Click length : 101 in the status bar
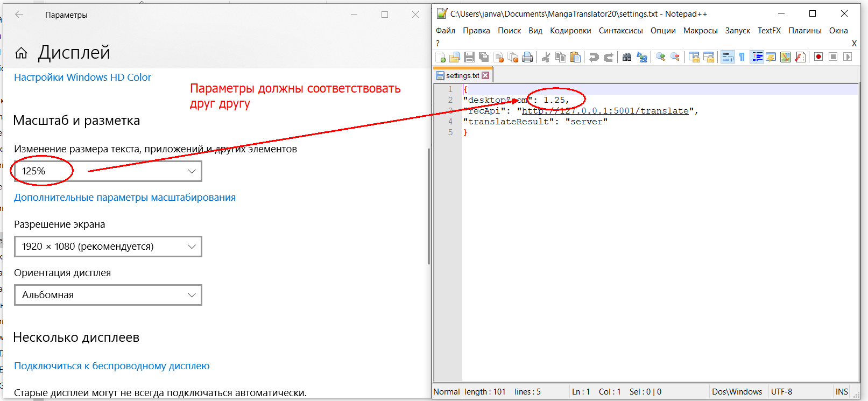 pos(485,392)
